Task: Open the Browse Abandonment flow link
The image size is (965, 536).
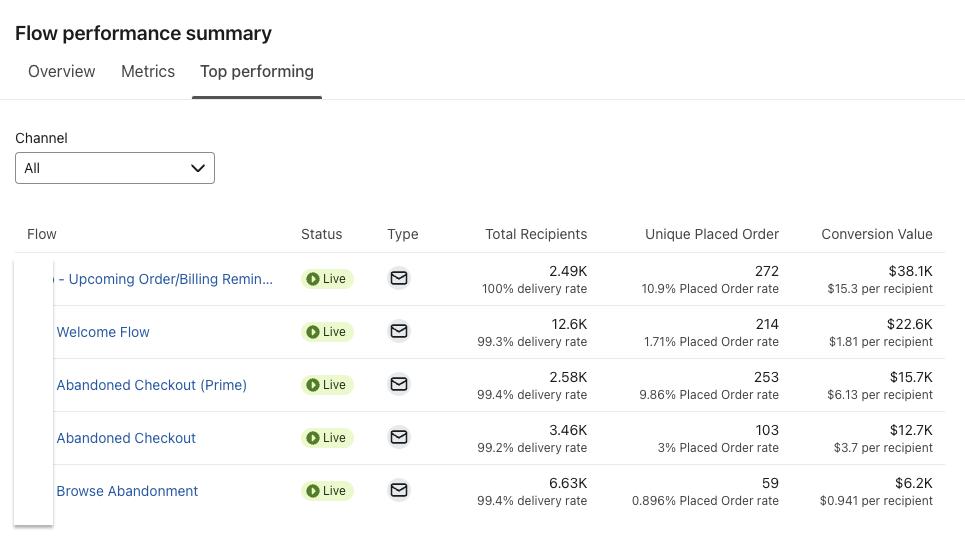Action: coord(127,491)
